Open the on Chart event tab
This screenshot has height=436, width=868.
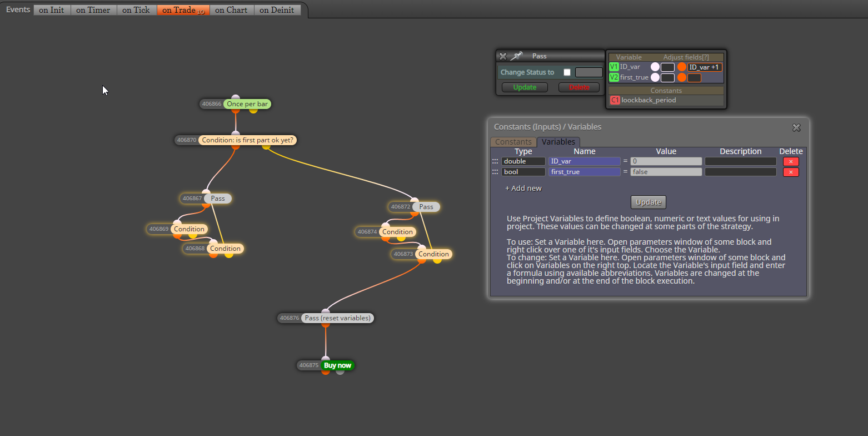pos(232,10)
